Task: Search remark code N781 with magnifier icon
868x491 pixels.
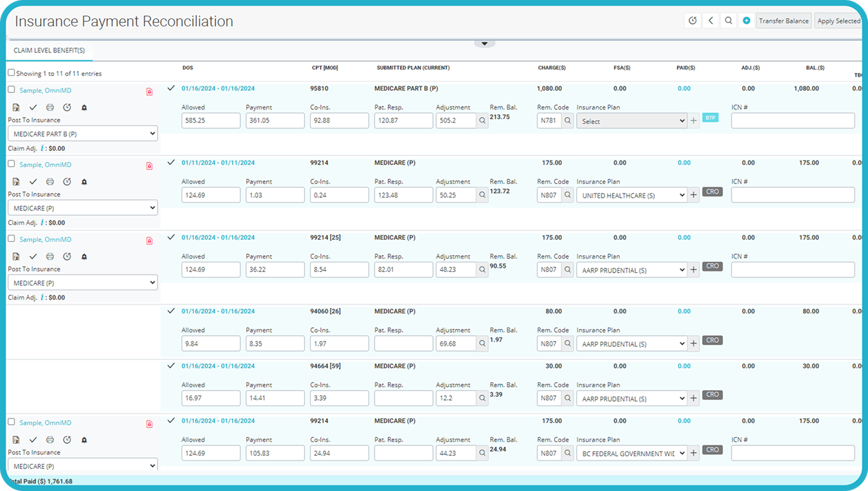Action: click(567, 121)
